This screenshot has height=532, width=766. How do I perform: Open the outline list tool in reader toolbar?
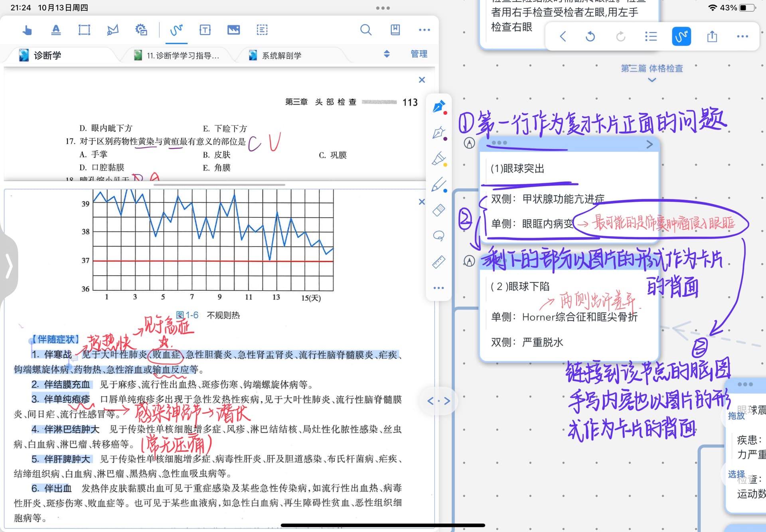[x=262, y=30]
